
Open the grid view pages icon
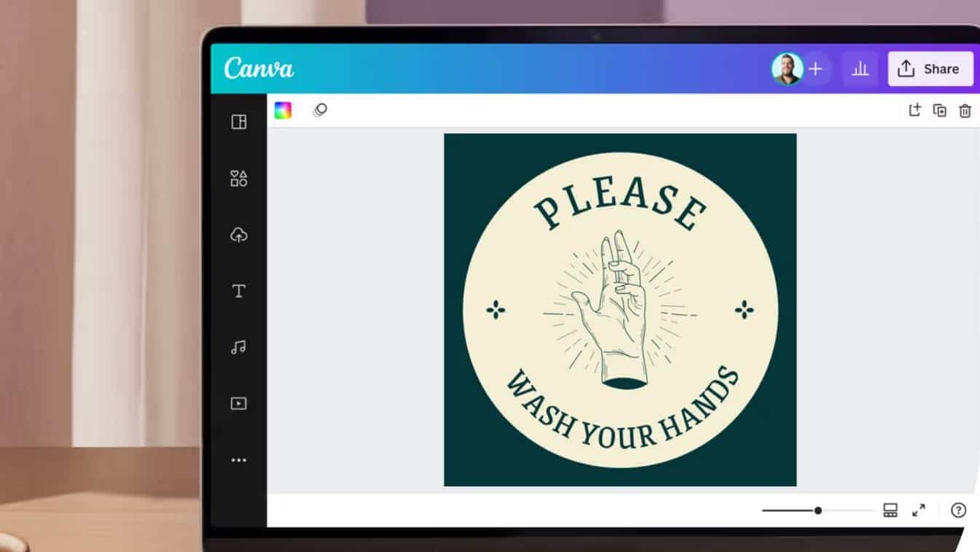click(890, 510)
